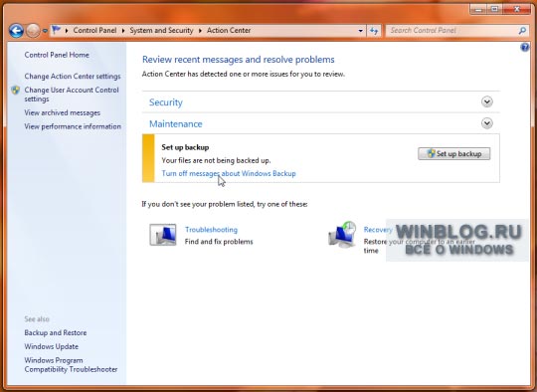
Task: Click the 'Your files are not being backed up.' text
Action: (x=216, y=160)
